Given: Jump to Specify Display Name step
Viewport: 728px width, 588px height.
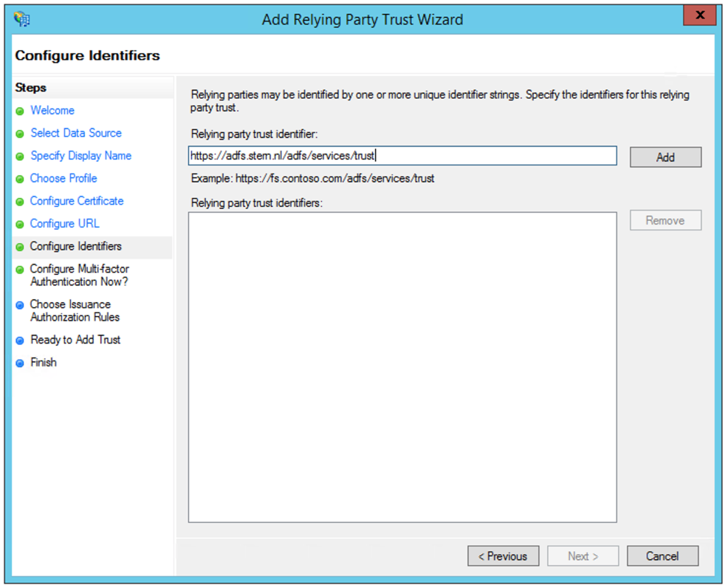Looking at the screenshot, I should click(80, 156).
